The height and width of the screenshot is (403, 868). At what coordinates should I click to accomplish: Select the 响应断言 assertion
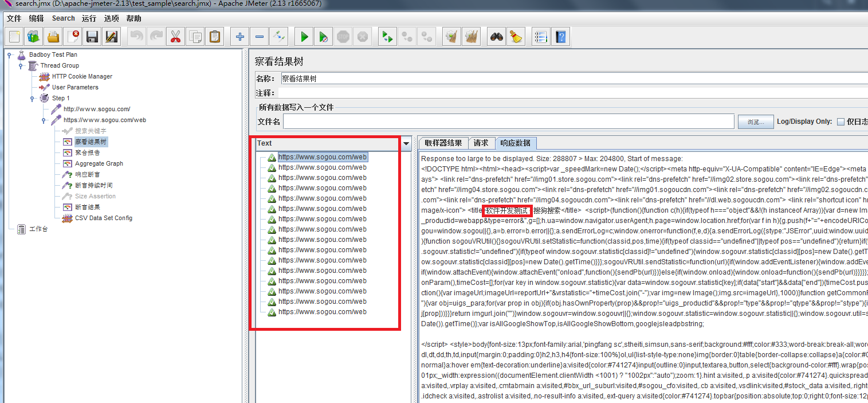pos(88,175)
